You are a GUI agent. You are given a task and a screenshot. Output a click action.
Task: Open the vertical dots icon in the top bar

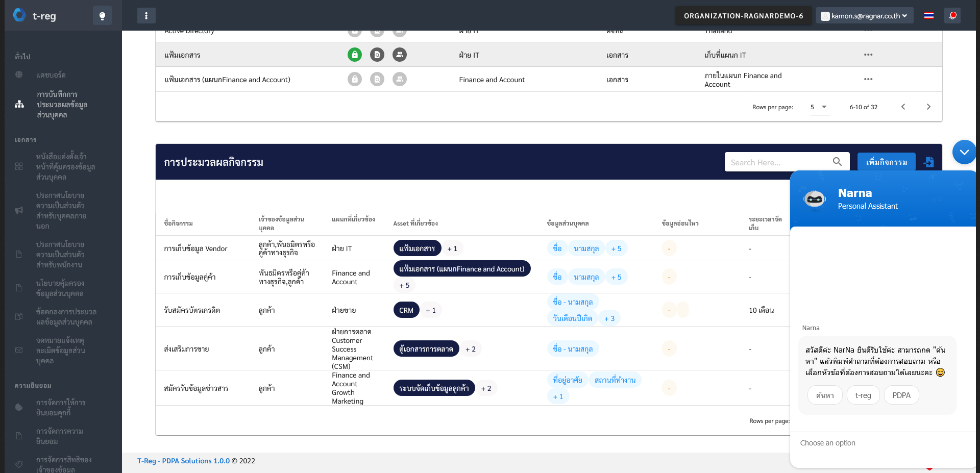(x=146, y=15)
